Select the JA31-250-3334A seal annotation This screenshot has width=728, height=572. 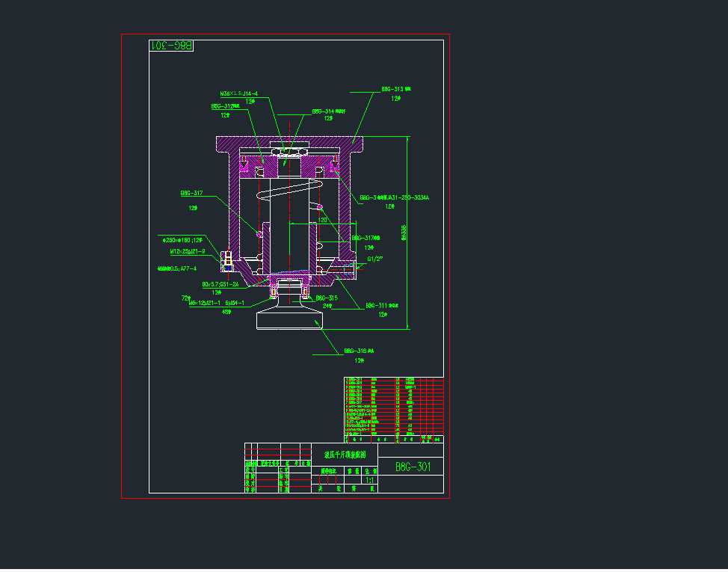coord(394,198)
